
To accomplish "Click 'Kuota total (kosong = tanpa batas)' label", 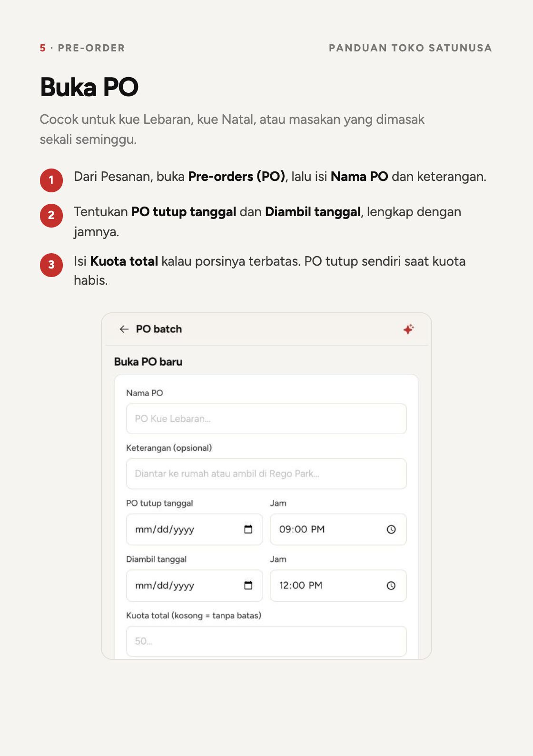I will pos(194,616).
